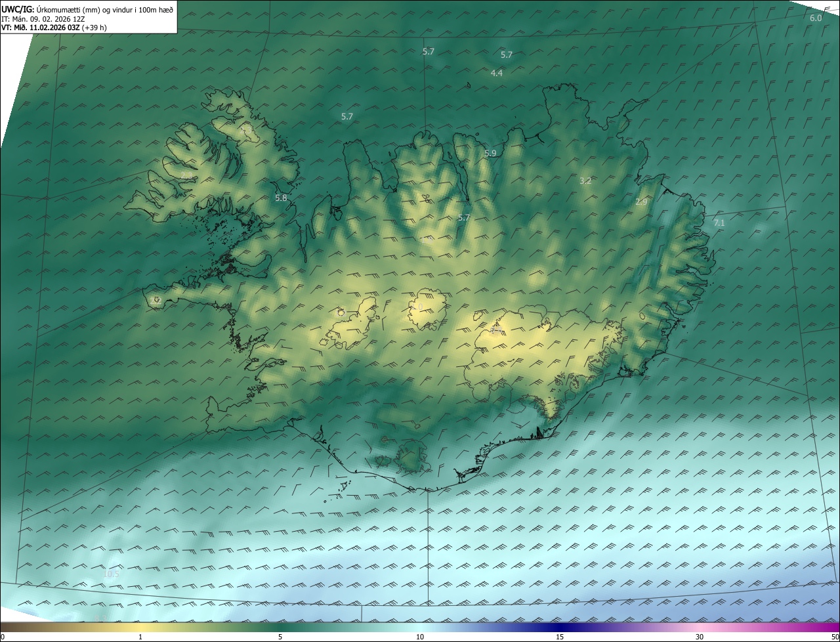Screen dimensions: 840x642
Task: Pick the dark navy band above the '15' tick
Action: click(560, 628)
